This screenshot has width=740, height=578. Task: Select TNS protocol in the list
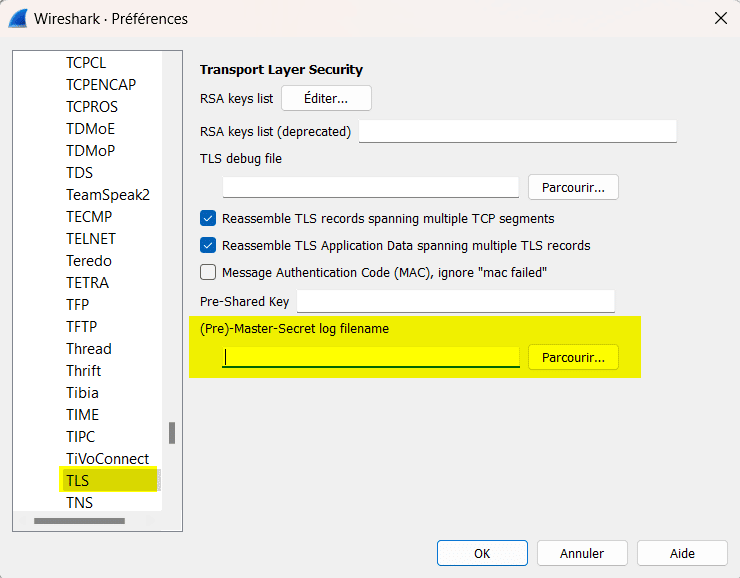pos(79,503)
